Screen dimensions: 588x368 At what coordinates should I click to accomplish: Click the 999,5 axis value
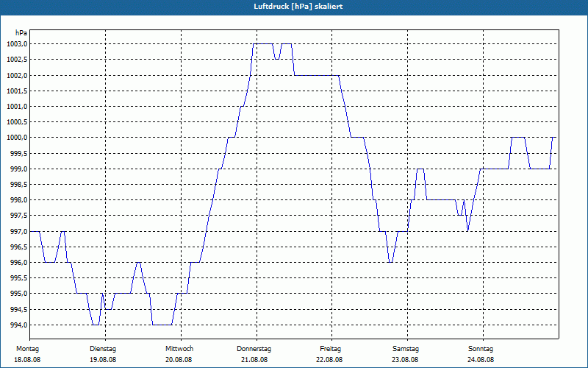click(18, 153)
